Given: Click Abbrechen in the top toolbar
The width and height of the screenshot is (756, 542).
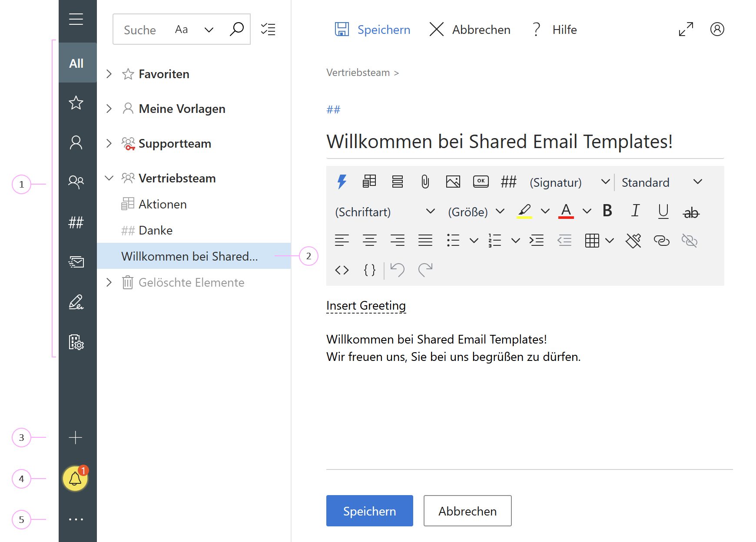Looking at the screenshot, I should [470, 30].
